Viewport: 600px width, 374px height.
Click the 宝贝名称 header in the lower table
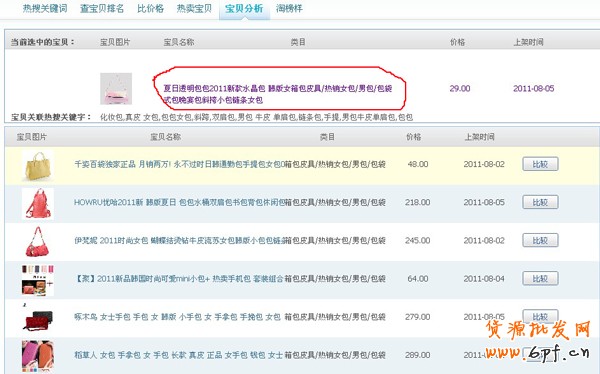tap(165, 137)
